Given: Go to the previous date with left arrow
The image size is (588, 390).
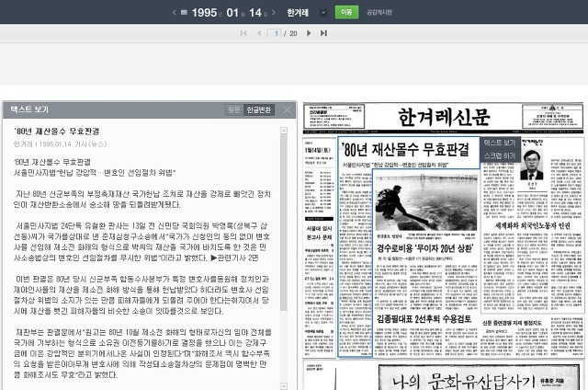Looking at the screenshot, I should [175, 12].
